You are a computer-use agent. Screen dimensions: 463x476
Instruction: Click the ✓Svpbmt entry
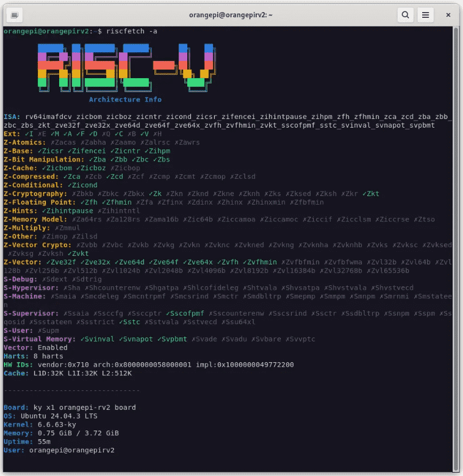[x=172, y=339]
